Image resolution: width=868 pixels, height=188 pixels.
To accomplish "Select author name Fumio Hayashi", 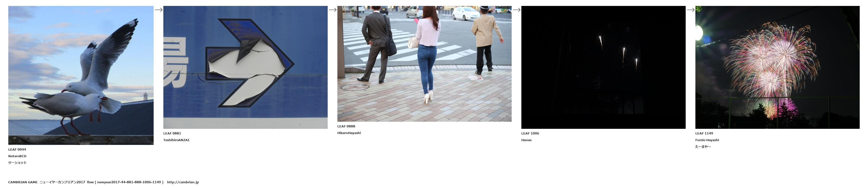I will (x=707, y=140).
